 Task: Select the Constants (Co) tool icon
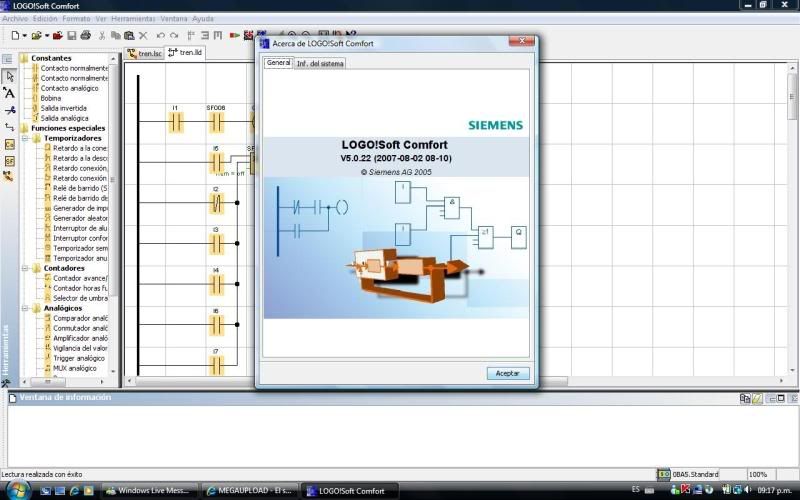9,144
